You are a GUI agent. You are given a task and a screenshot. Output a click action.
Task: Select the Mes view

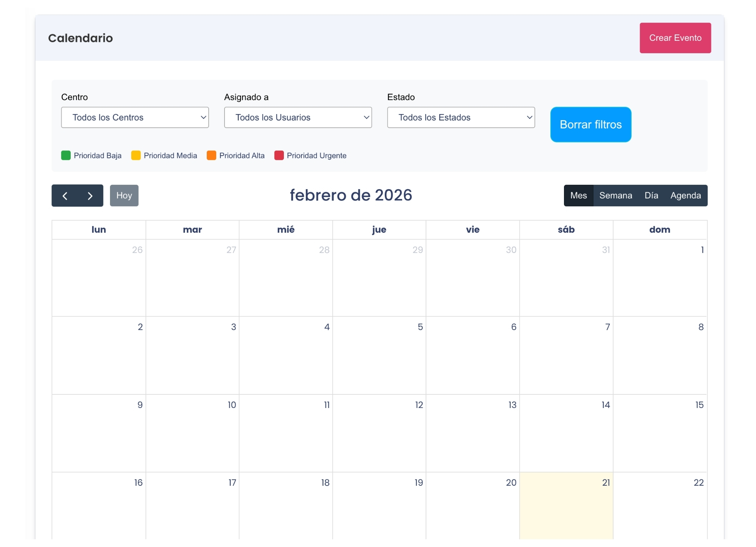click(578, 196)
